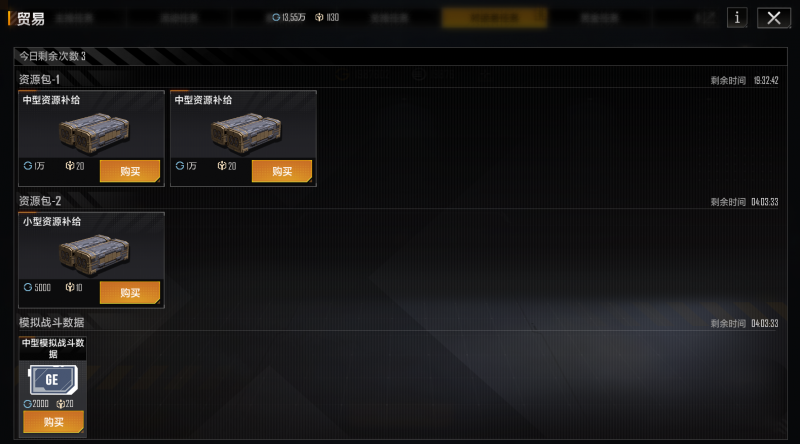The height and width of the screenshot is (444, 800).
Task: Click the blue coin 5000 price icon
Action: [x=28, y=287]
